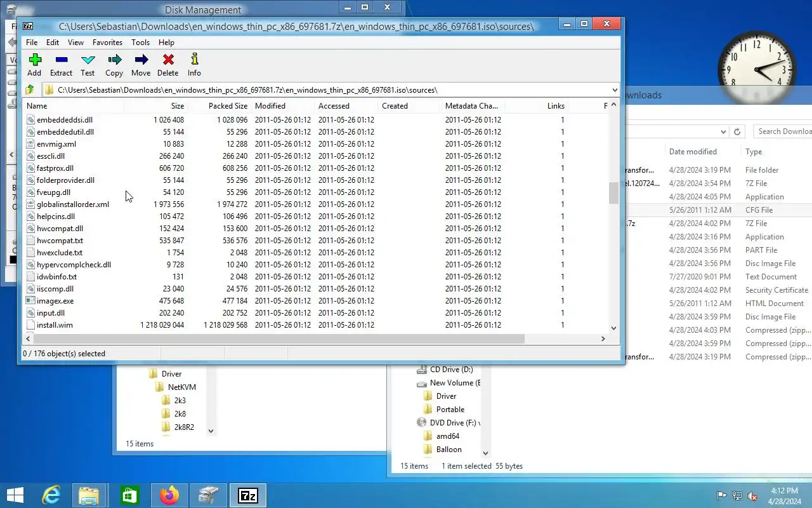Click the refresh icon in Explorer window
This screenshot has height=508, width=812.
click(737, 131)
